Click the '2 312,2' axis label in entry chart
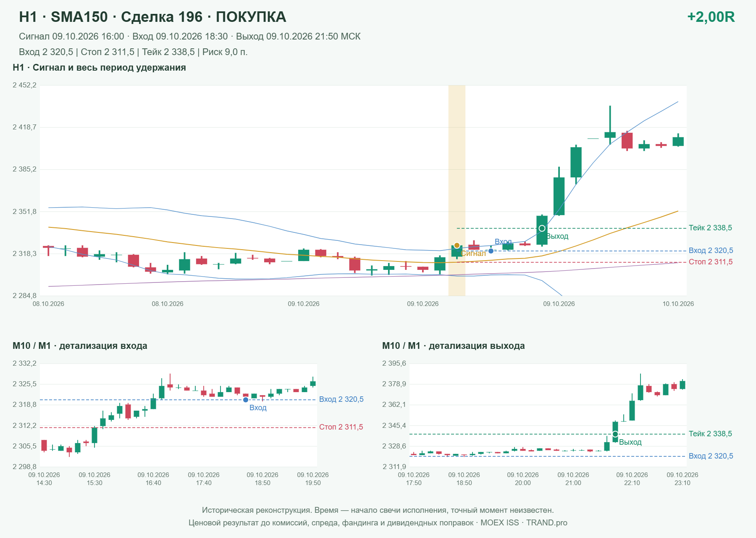756x538 pixels. click(x=24, y=425)
